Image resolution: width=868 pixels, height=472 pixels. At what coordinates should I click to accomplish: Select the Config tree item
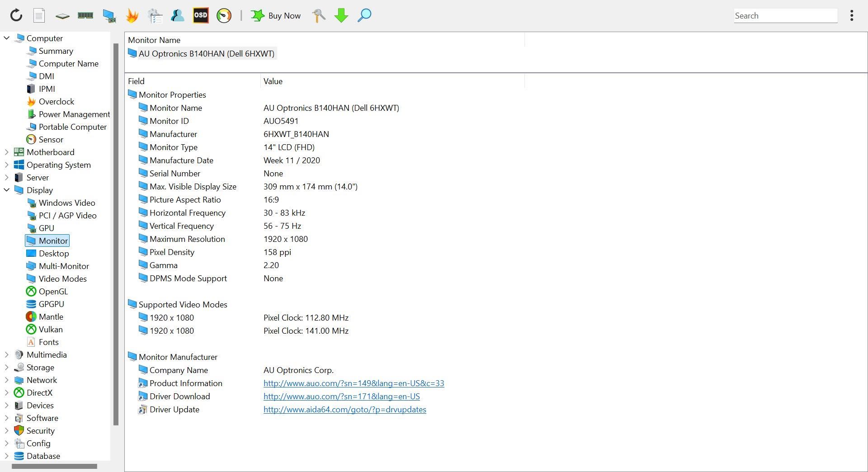point(33,443)
